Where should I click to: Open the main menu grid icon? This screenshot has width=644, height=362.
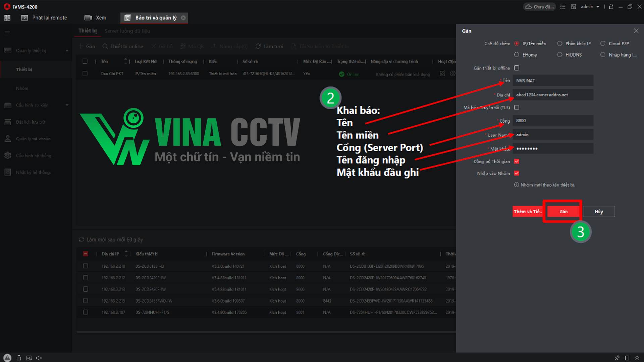click(7, 18)
